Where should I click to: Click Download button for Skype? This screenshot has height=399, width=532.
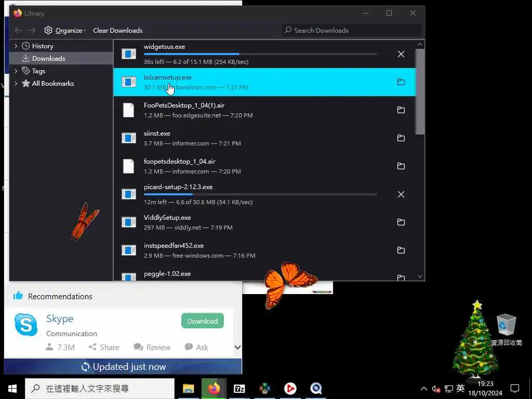tap(203, 321)
